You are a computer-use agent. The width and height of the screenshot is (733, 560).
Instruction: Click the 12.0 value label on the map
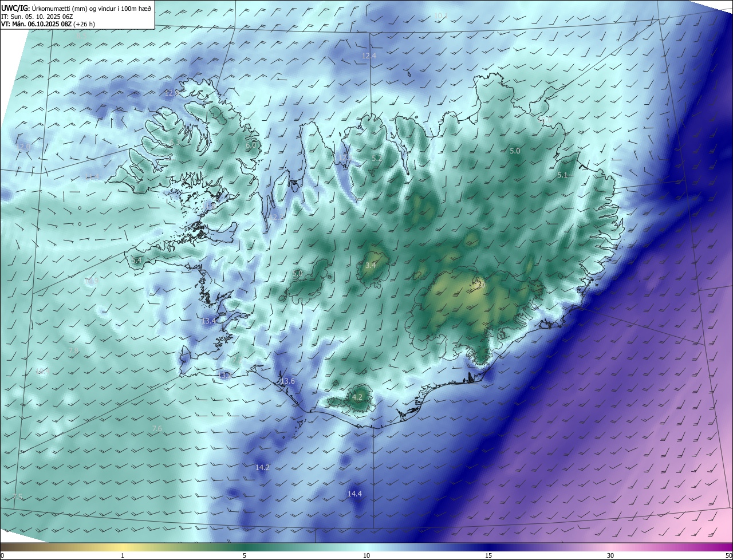coord(23,147)
